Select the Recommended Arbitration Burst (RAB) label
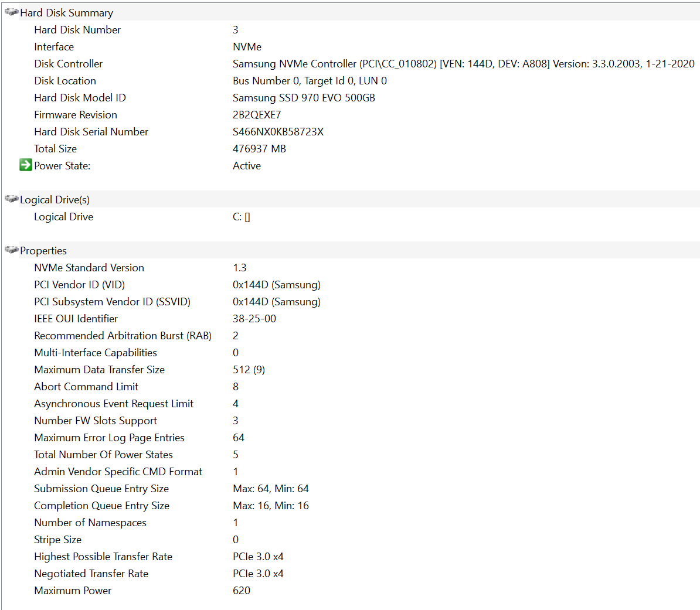Screen dimensions: 700x610 [123, 336]
